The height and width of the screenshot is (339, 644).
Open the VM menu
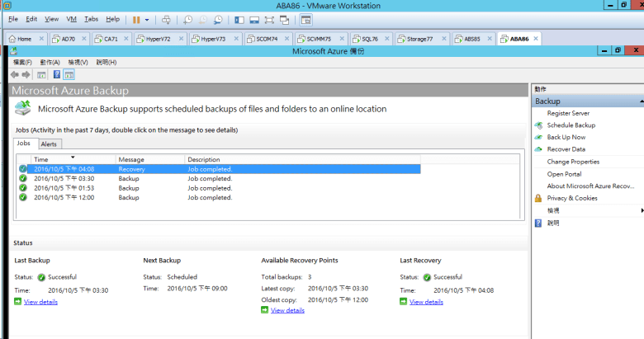[x=71, y=18]
